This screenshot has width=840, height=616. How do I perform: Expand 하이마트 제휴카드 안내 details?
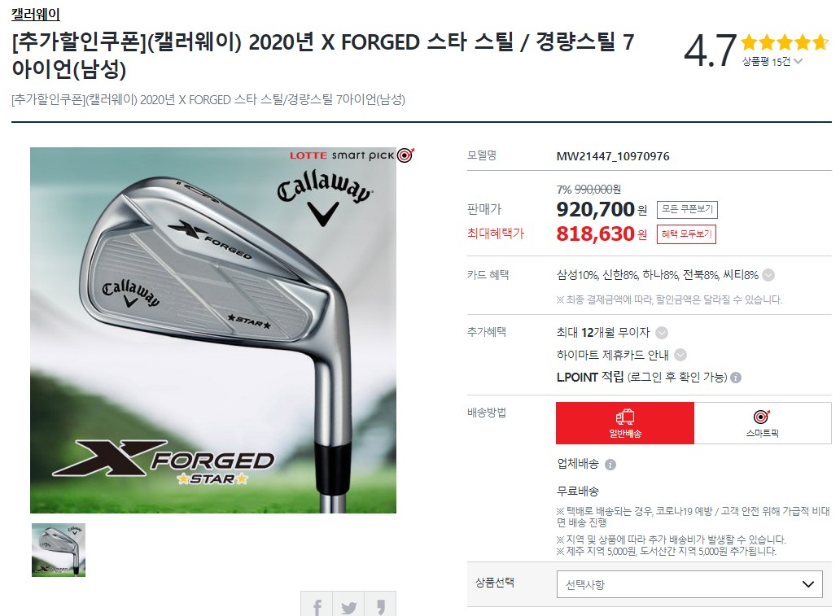(x=680, y=355)
